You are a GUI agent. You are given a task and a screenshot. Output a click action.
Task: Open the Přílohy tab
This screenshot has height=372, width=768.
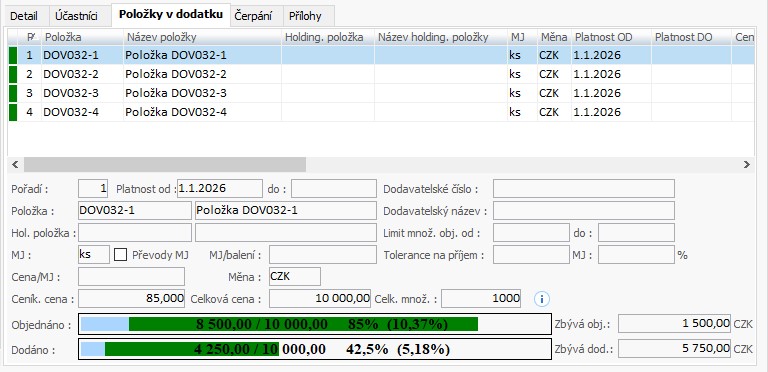point(305,16)
